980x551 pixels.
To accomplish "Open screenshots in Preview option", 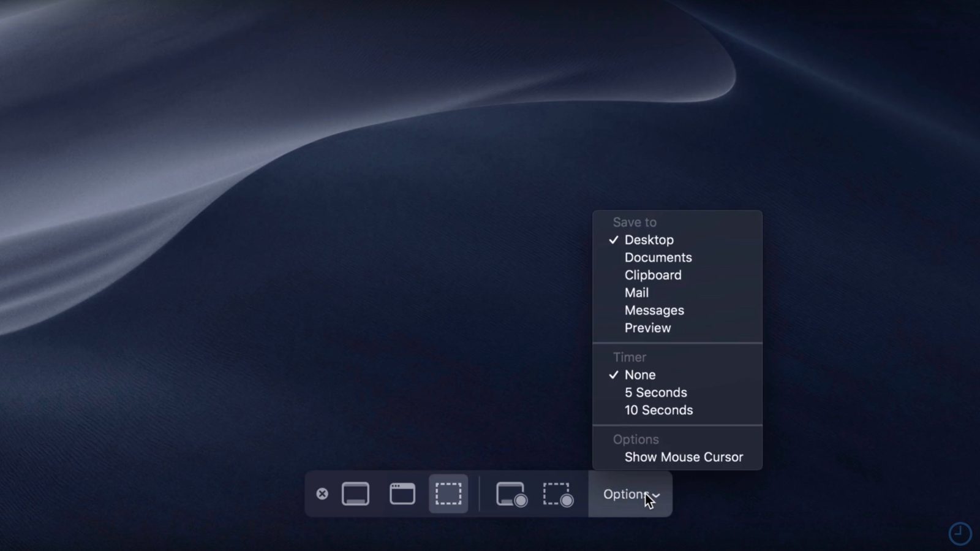I will point(647,328).
